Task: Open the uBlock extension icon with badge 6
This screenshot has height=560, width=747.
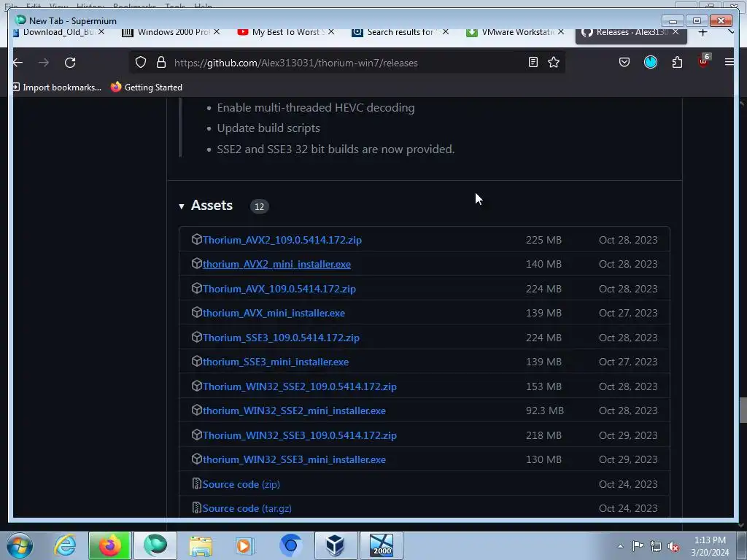Action: [x=704, y=61]
